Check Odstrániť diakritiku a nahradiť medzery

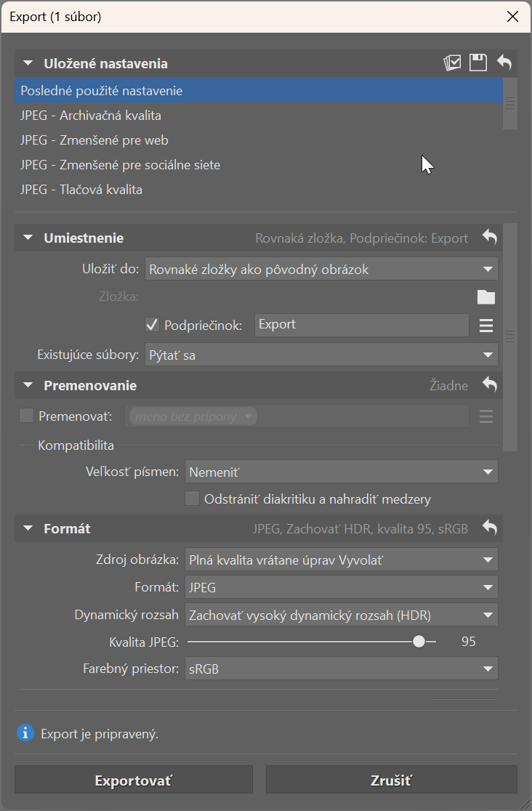pyautogui.click(x=193, y=499)
